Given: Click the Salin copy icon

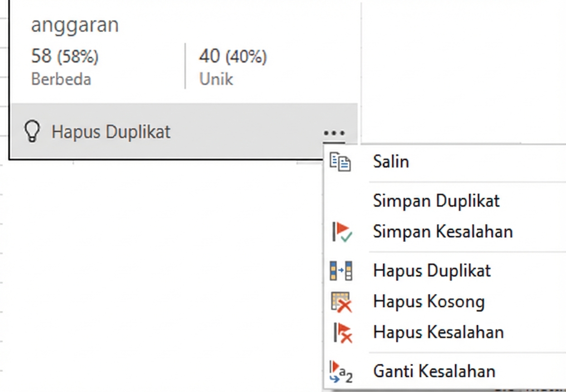Looking at the screenshot, I should (x=341, y=162).
